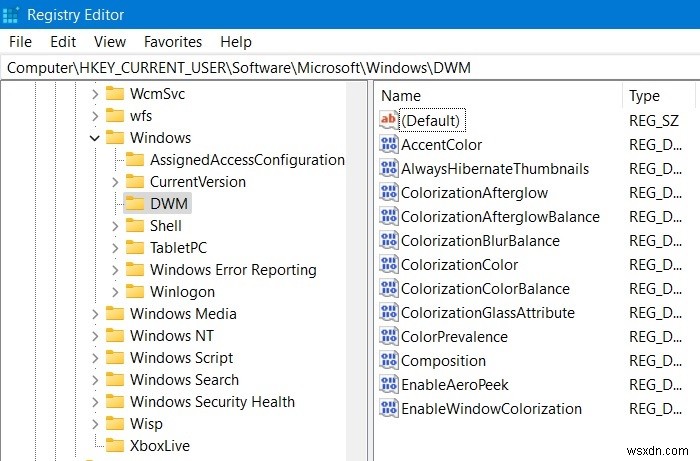Viewport: 700px width, 461px height.
Task: Expand the Windows Security Health key
Action: (95, 402)
